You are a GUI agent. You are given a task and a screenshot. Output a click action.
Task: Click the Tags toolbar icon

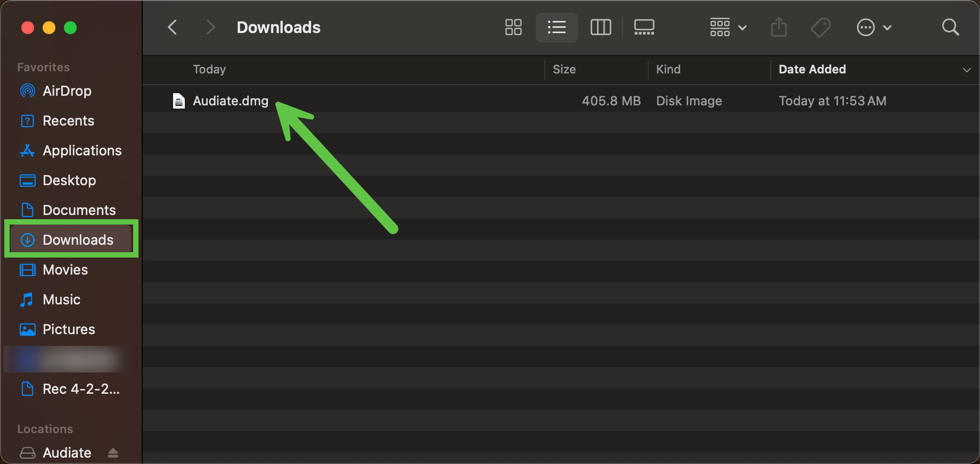point(820,27)
